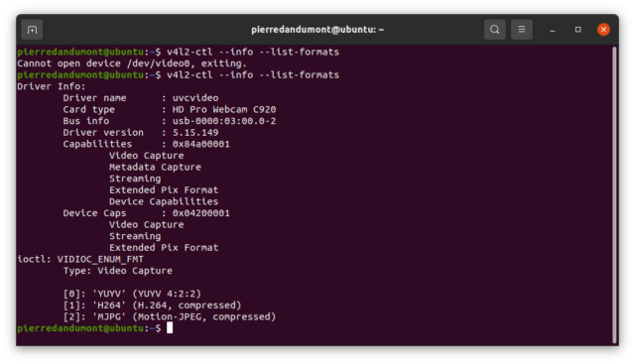Click the driver name 'uvcvideo'
This screenshot has height=364, width=635.
click(x=195, y=98)
